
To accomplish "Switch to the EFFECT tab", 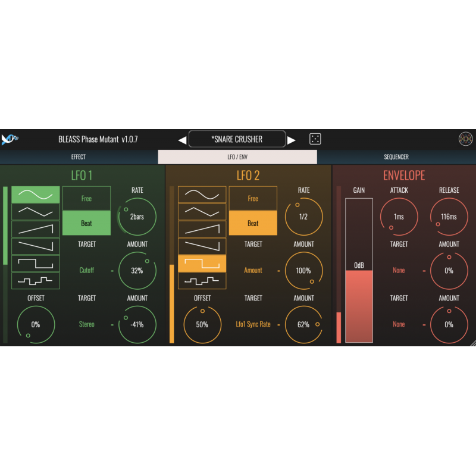I will tap(79, 157).
